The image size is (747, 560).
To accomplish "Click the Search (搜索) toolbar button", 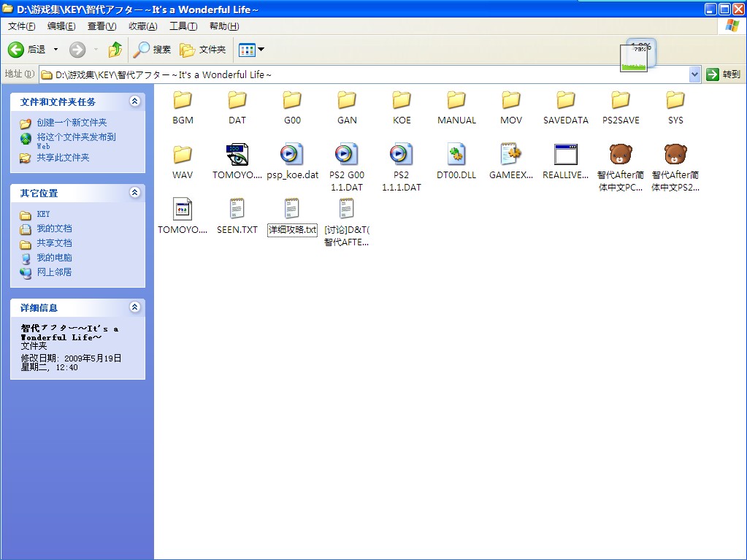I will (x=151, y=49).
